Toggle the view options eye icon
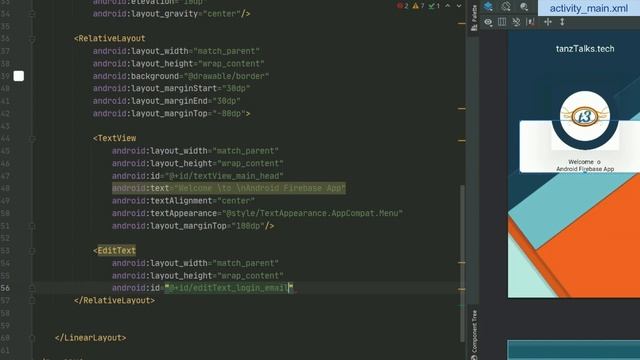Image resolution: width=640 pixels, height=360 pixels. click(488, 22)
